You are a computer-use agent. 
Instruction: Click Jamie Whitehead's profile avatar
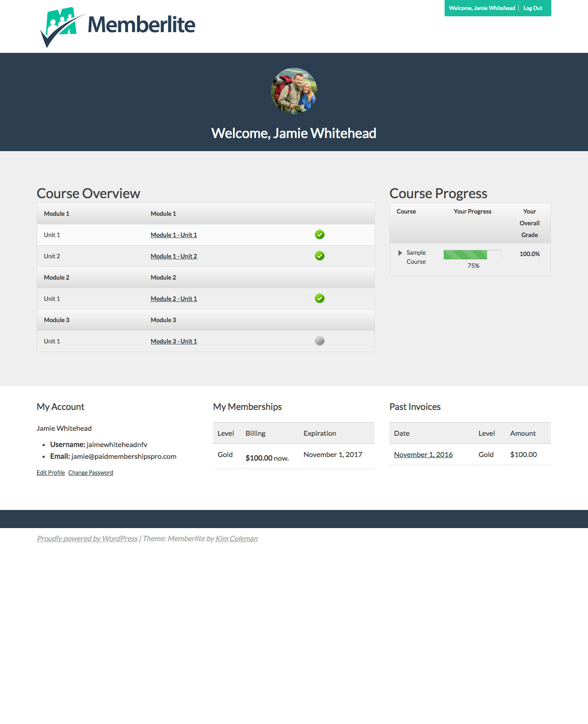click(294, 91)
